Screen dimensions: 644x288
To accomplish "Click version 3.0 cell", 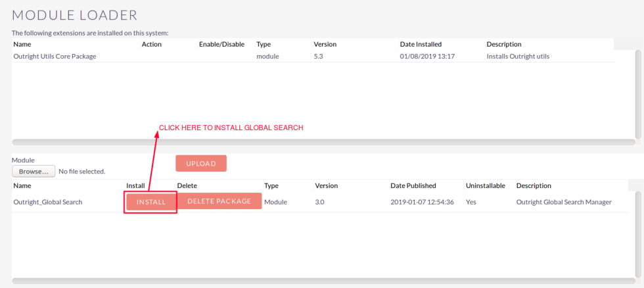I will [319, 202].
